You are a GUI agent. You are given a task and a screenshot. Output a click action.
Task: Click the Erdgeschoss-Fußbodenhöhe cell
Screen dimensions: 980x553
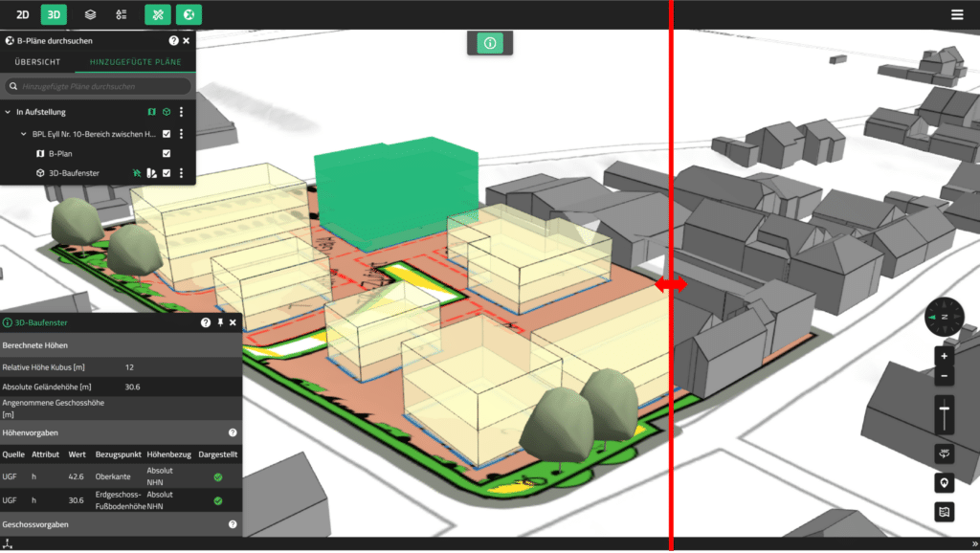click(x=120, y=500)
